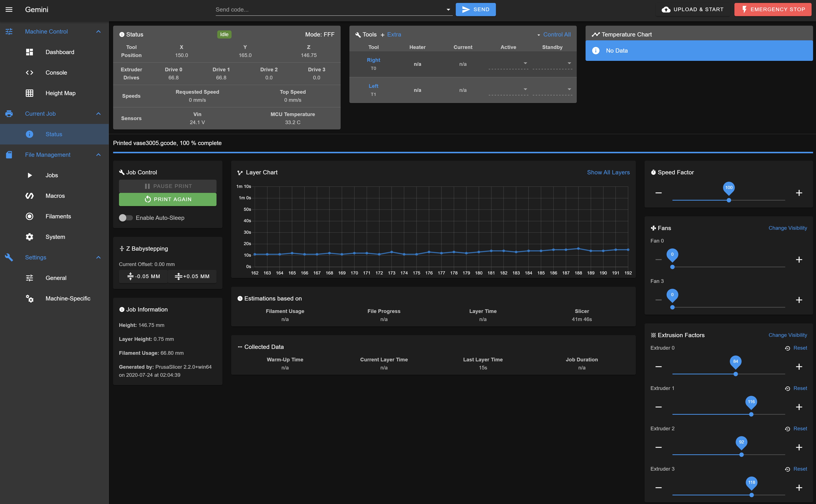Click the Extruder 0 factor slider
This screenshot has height=504, width=816.
coord(735,374)
